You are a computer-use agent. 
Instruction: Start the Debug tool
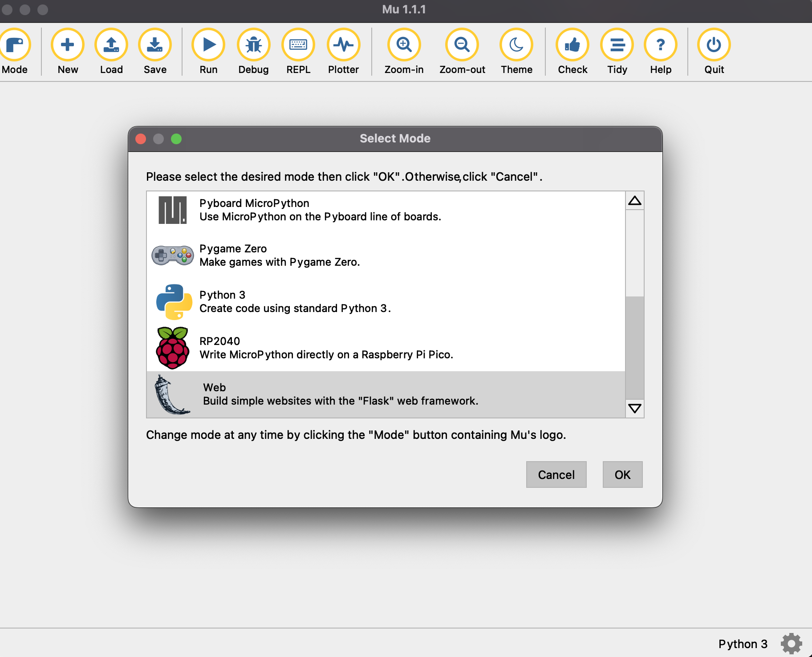pos(253,51)
